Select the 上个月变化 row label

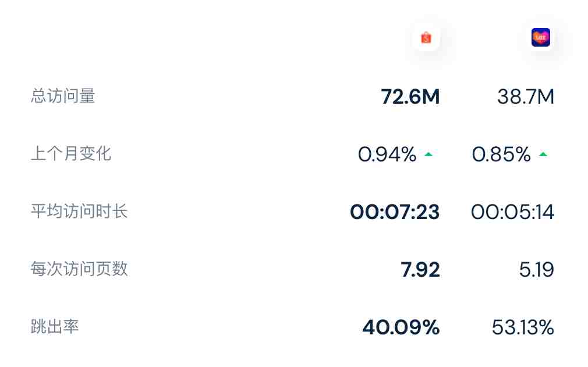tap(71, 154)
